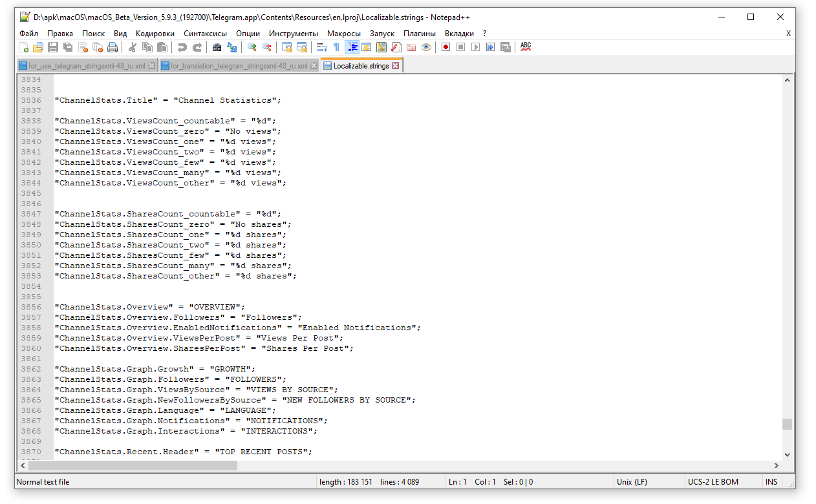Create a new file with the New icon
Screen dimensions: 816x504
coord(23,47)
